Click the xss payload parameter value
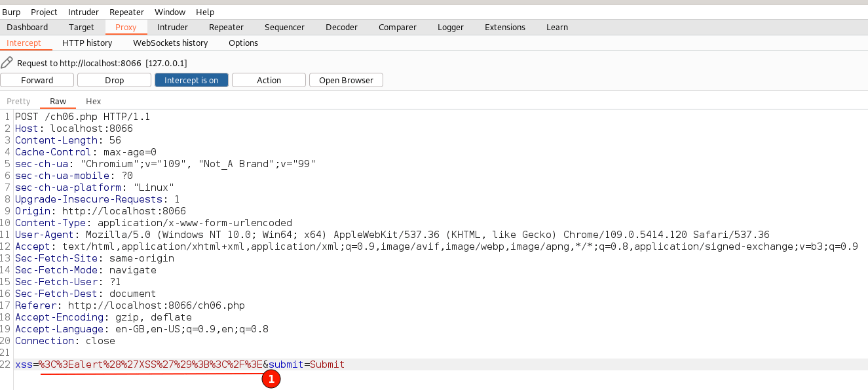 pyautogui.click(x=151, y=364)
